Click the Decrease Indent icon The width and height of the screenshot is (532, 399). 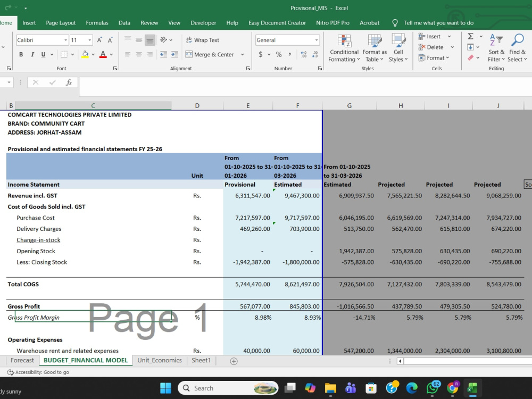tap(163, 54)
